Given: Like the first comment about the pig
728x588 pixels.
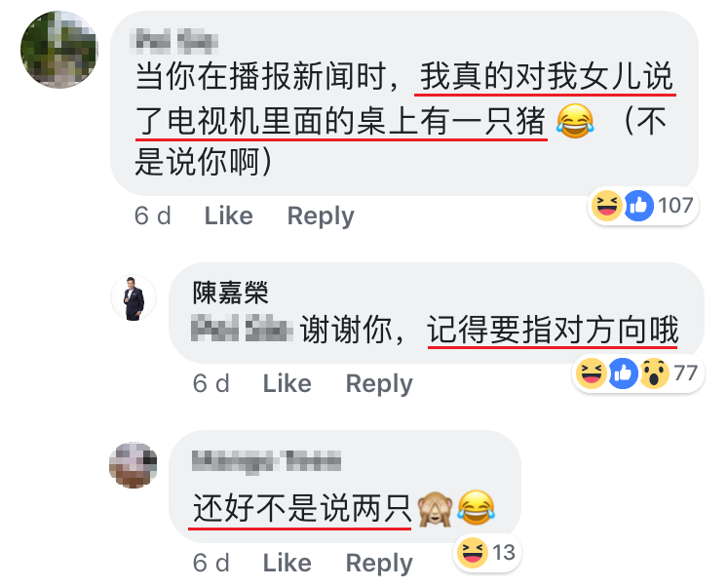Looking at the screenshot, I should [229, 216].
